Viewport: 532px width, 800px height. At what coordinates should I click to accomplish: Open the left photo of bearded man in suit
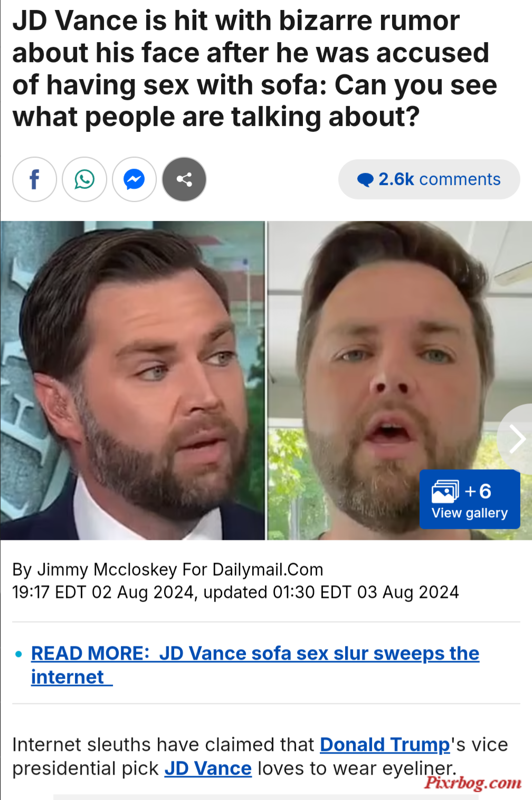pyautogui.click(x=132, y=380)
